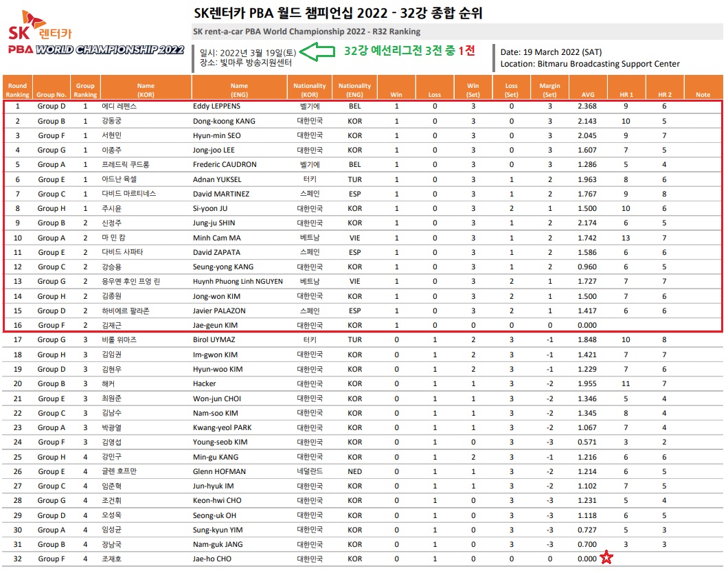Click the name 'Min-gu KANG'
Viewport: 728px width, 573px height.
[216, 457]
